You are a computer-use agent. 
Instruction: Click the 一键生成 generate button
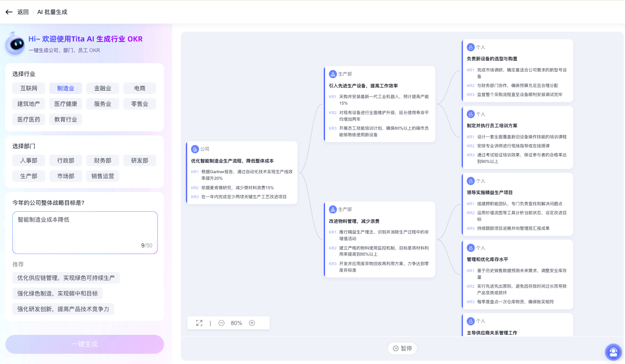coord(85,344)
